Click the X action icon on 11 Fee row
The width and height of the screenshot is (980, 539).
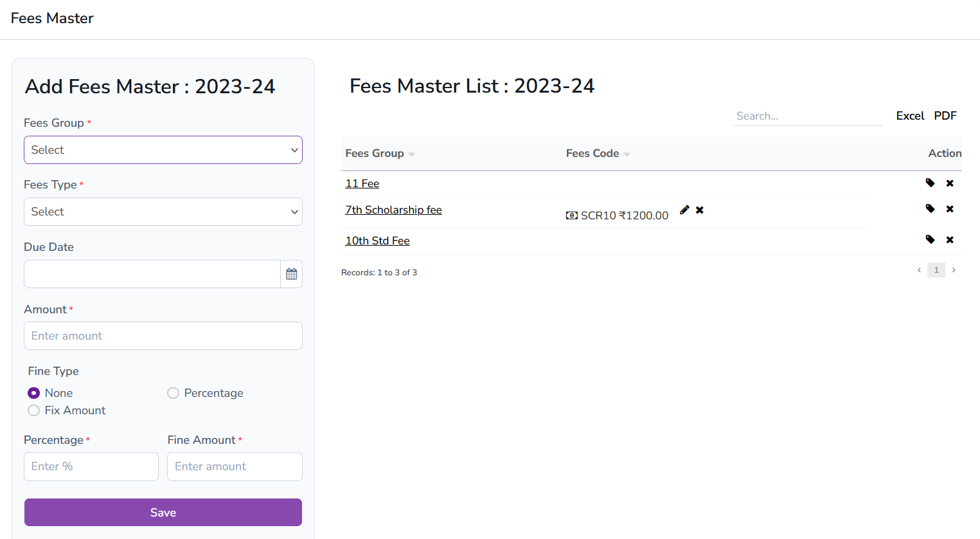click(x=950, y=183)
